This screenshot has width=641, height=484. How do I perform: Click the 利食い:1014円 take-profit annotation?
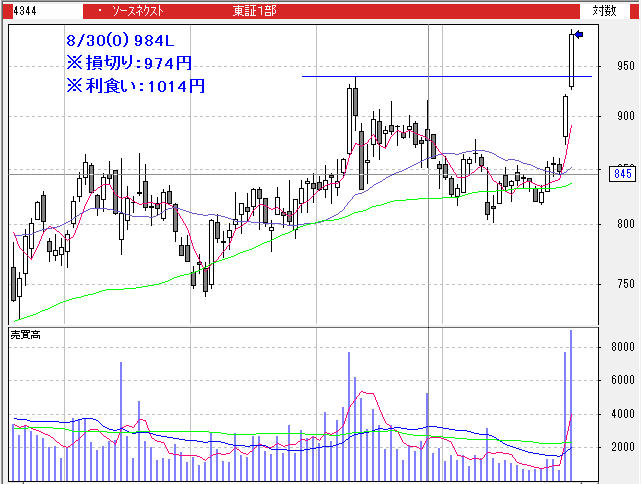pos(134,86)
